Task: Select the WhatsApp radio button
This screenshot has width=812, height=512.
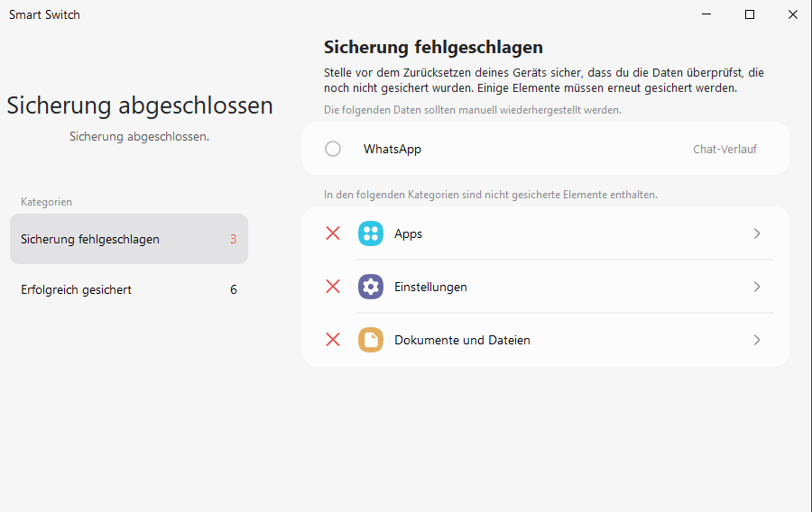Action: (333, 149)
